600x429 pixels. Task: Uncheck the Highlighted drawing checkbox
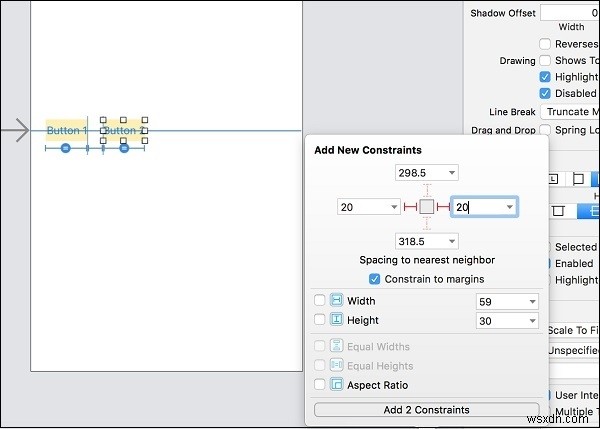point(545,77)
